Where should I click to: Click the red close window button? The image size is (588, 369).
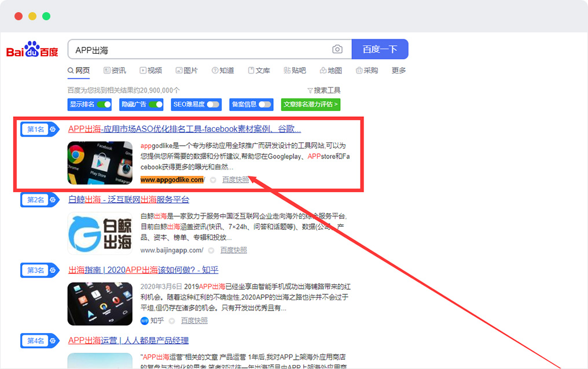pos(19,16)
